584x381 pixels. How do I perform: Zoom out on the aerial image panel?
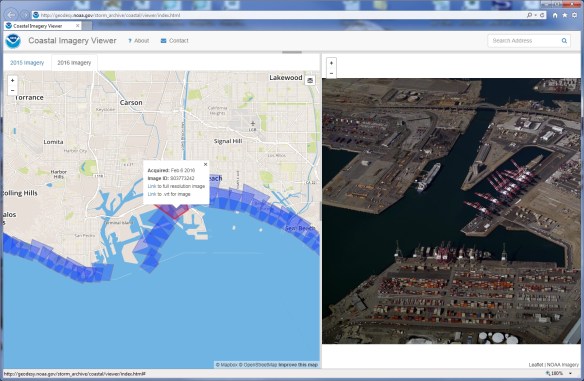[331, 73]
